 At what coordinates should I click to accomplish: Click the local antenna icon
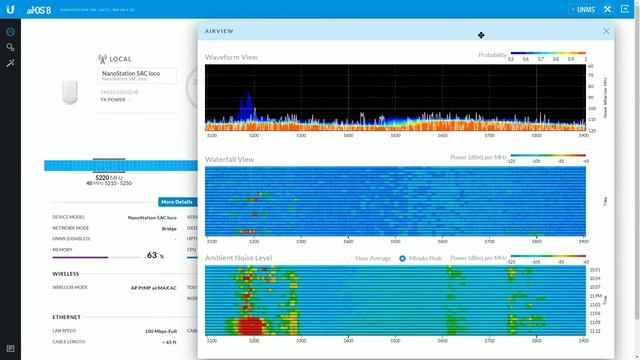(x=102, y=59)
